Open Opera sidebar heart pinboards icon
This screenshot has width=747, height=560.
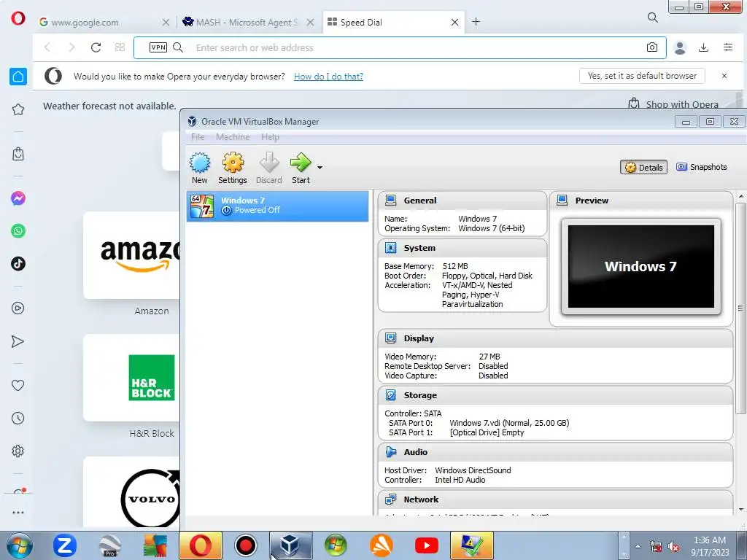tap(18, 385)
